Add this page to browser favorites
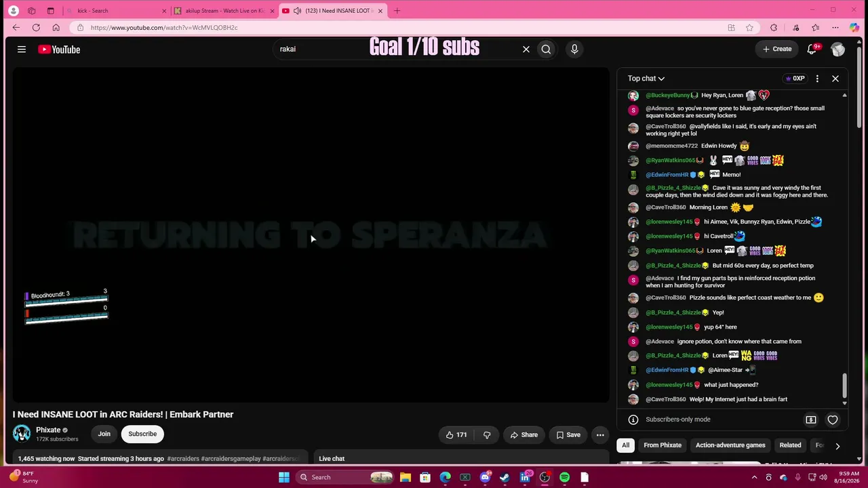 click(749, 28)
